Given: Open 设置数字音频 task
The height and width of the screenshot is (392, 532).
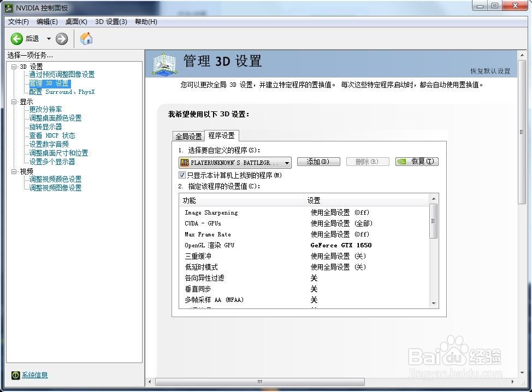Looking at the screenshot, I should pos(49,144).
